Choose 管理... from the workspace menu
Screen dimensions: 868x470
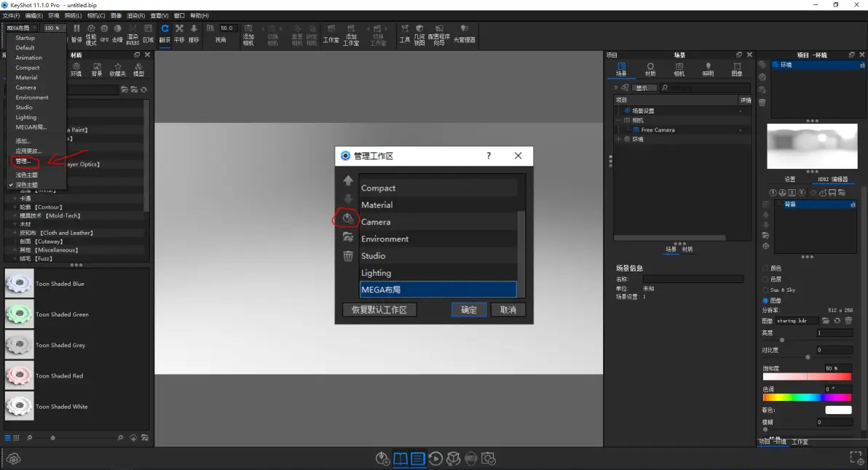(x=23, y=162)
